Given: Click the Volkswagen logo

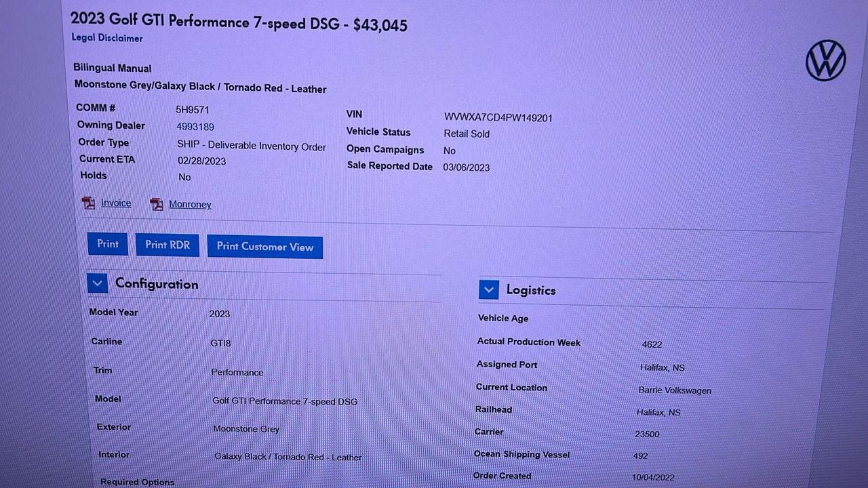Looking at the screenshot, I should coord(825,60).
